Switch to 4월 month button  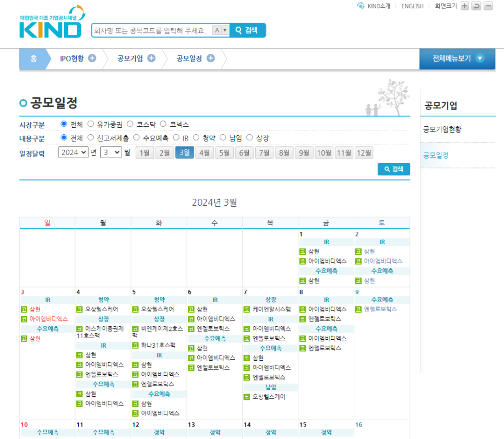click(205, 153)
